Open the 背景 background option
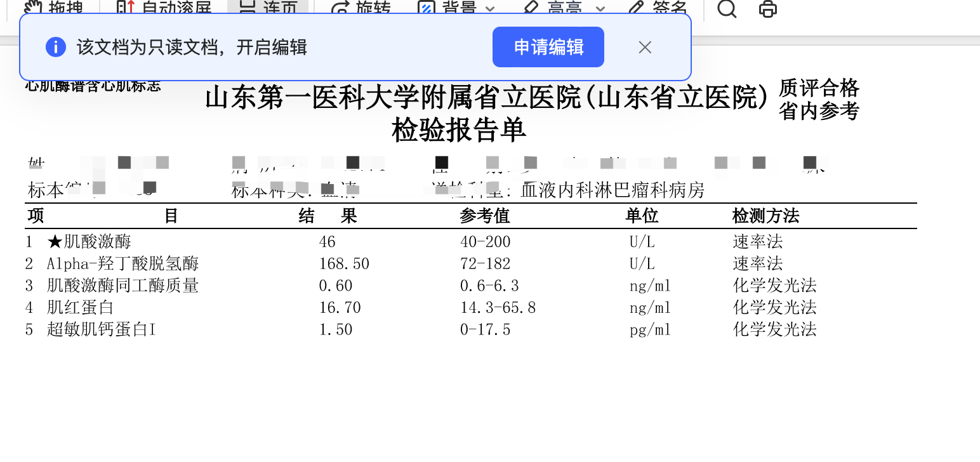Viewport: 980px width, 462px height. (x=448, y=8)
